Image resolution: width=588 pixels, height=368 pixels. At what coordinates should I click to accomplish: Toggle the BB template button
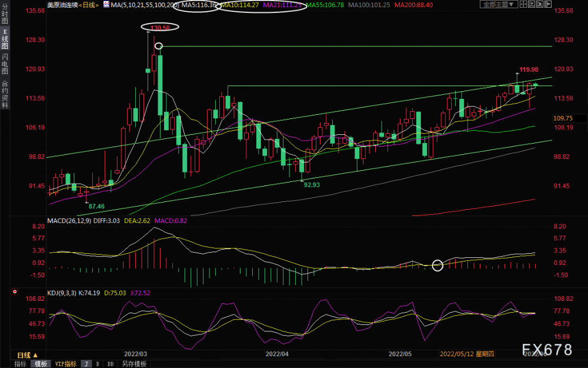click(110, 364)
